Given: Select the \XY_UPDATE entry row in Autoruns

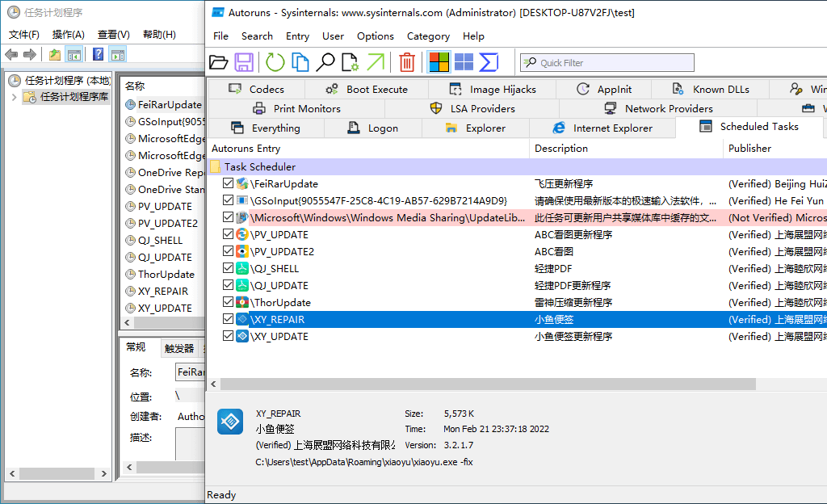Looking at the screenshot, I should tap(518, 336).
